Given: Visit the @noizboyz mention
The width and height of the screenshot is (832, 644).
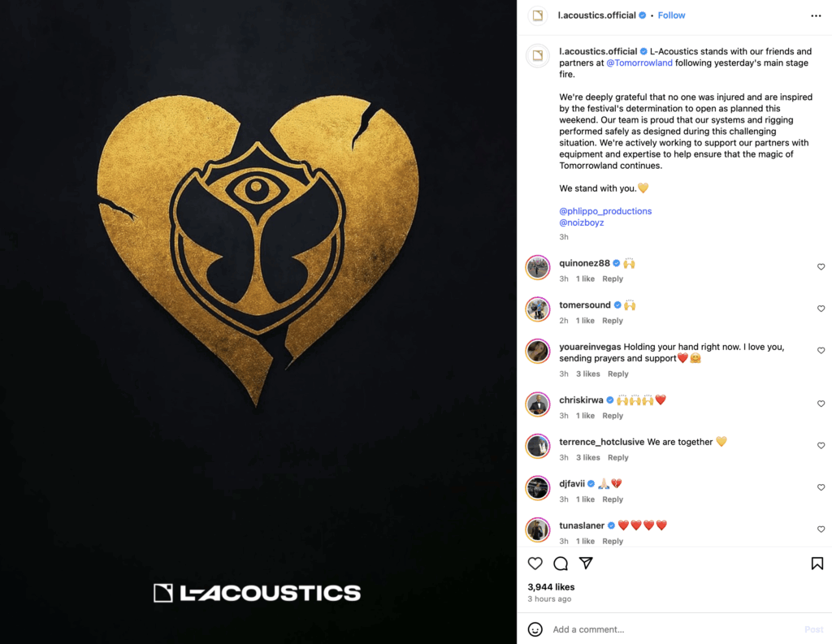Looking at the screenshot, I should click(582, 223).
